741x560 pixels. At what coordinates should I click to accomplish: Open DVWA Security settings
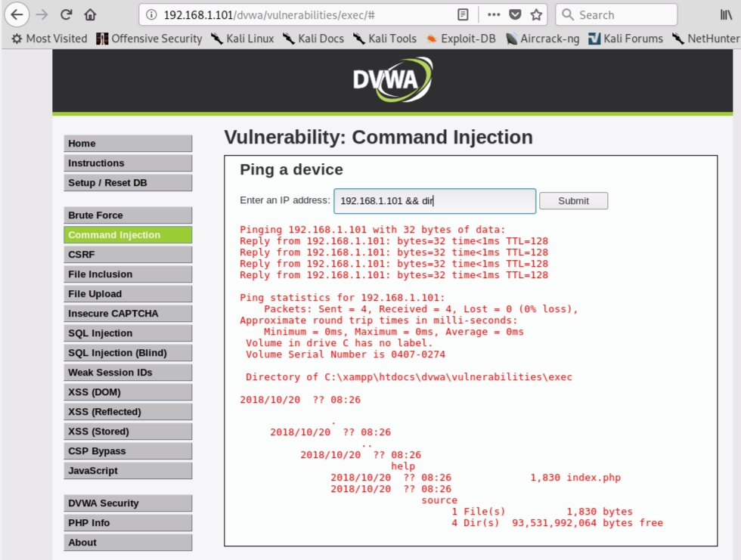coord(128,503)
